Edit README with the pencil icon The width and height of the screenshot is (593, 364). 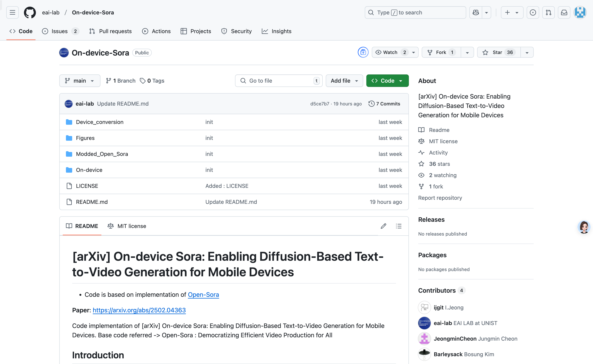pos(383,226)
